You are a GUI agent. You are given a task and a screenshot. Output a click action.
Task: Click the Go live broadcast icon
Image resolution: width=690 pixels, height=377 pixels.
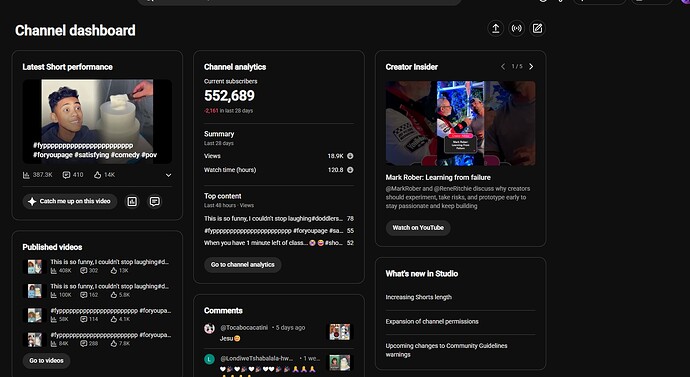click(516, 29)
